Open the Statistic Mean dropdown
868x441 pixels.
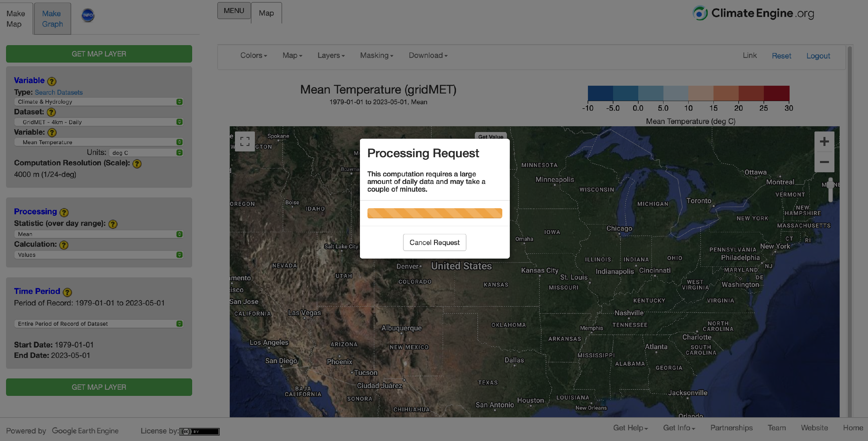[98, 234]
